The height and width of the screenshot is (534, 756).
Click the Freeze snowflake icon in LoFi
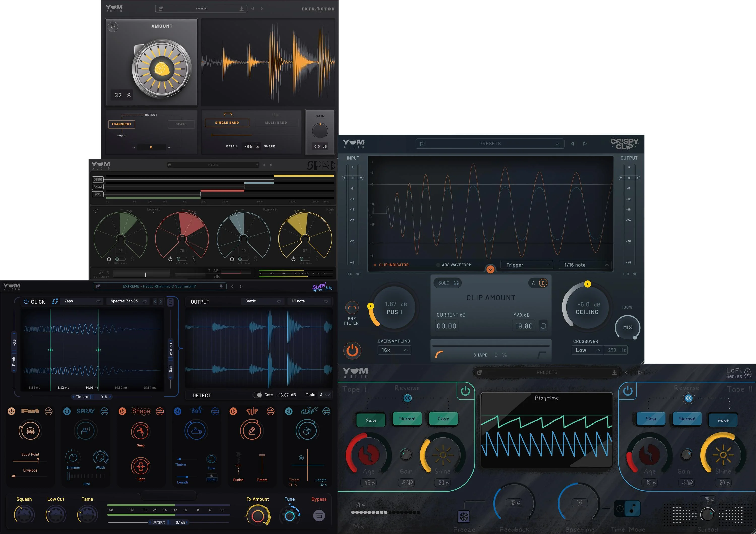[464, 517]
